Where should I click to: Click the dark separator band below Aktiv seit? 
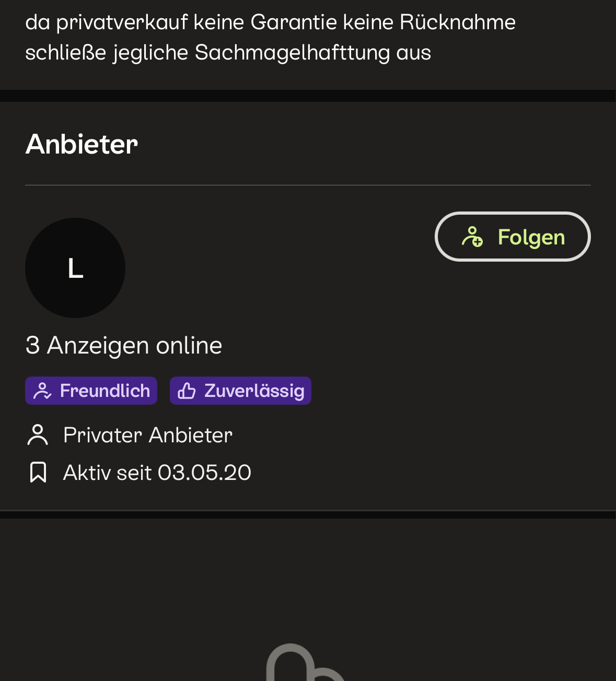(x=308, y=514)
